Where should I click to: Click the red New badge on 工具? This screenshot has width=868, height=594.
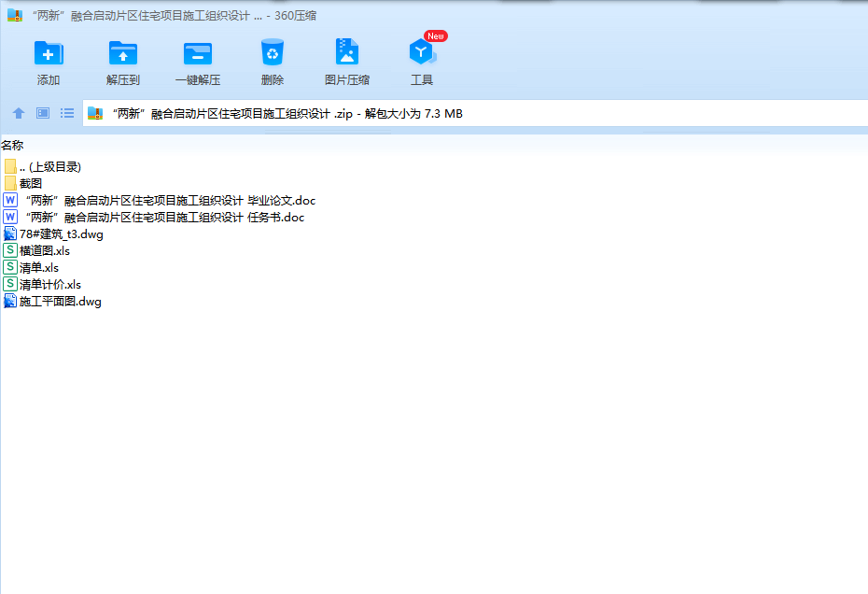click(436, 36)
